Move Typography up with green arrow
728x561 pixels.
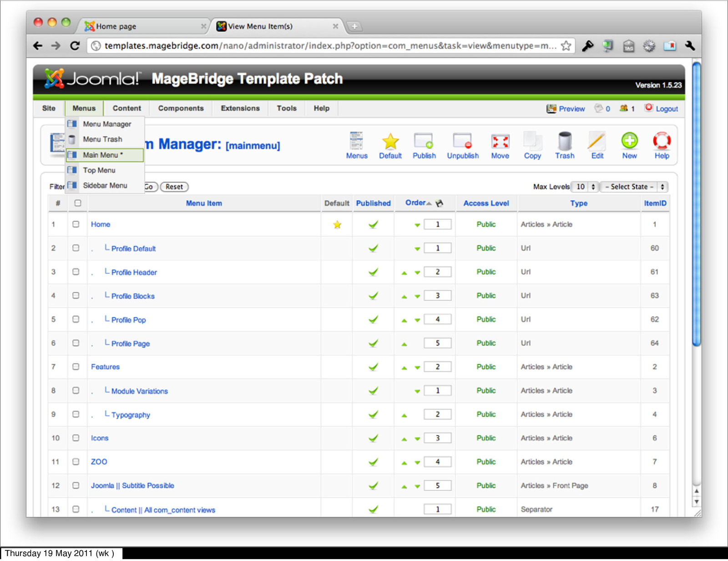(404, 415)
